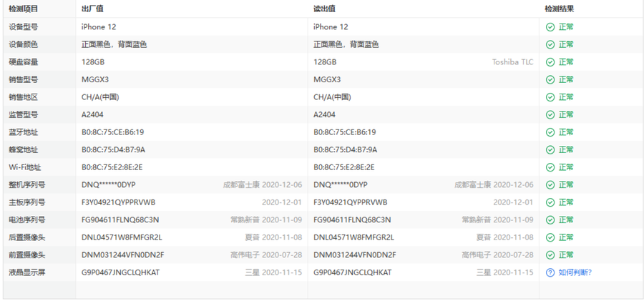Click the green check icon in 设备型号 row
Image resolution: width=644 pixels, height=301 pixels.
tap(550, 27)
